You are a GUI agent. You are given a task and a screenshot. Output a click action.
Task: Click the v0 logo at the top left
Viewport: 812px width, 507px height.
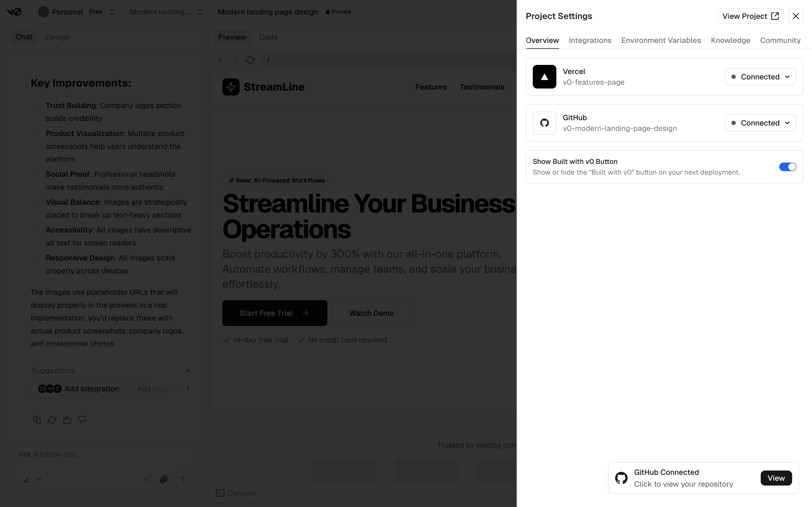click(x=14, y=12)
